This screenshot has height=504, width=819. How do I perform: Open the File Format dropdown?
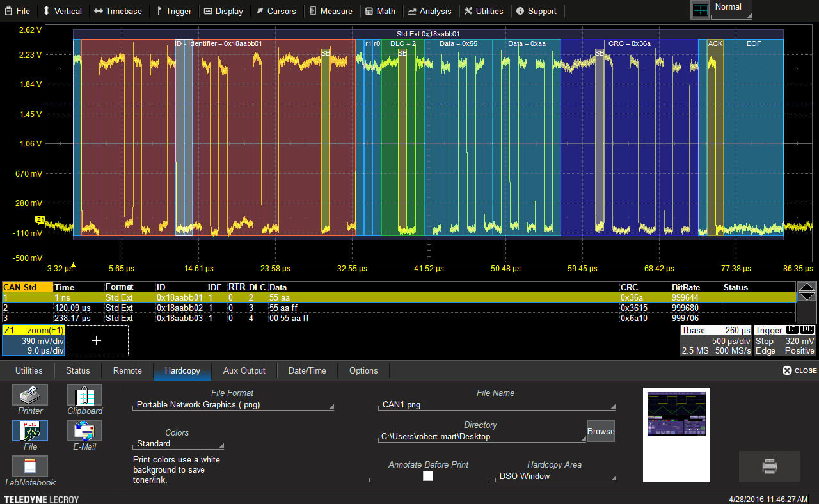[x=233, y=404]
